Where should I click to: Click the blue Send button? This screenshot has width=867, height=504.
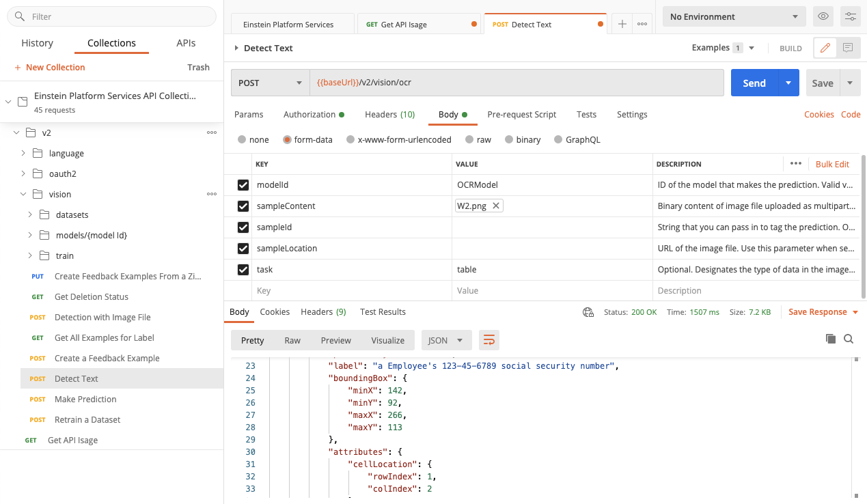[754, 83]
